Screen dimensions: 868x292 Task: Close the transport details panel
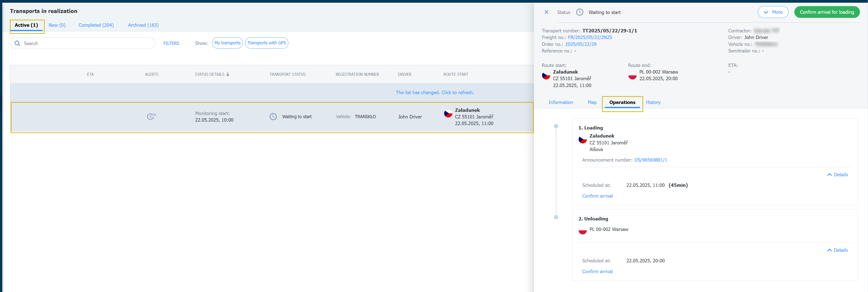click(x=546, y=12)
